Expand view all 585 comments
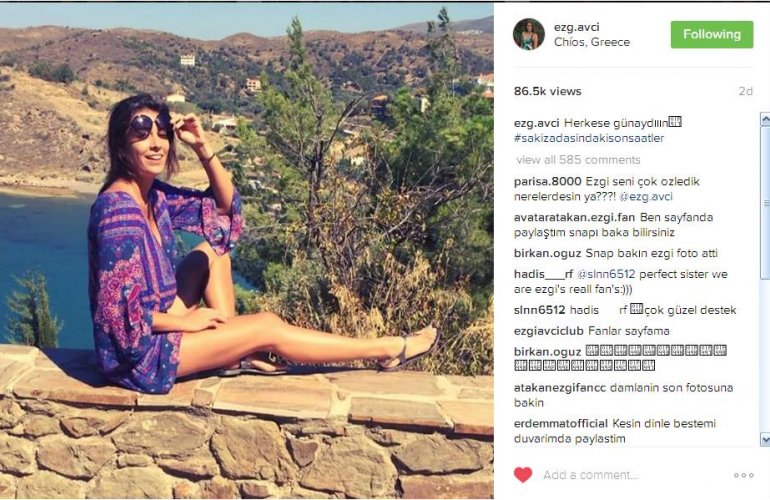 [578, 160]
